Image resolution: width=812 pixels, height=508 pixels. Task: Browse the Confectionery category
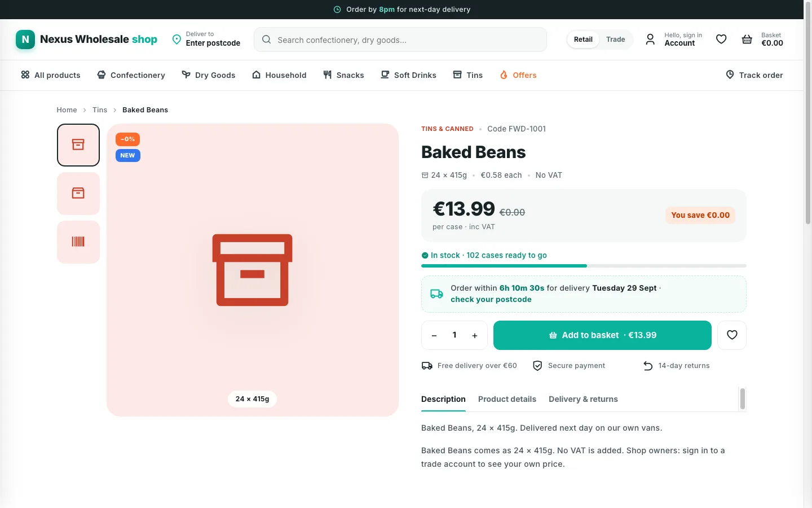131,75
